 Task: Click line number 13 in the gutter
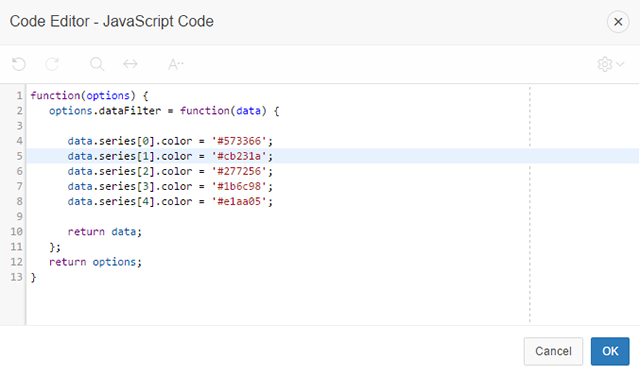pos(16,277)
